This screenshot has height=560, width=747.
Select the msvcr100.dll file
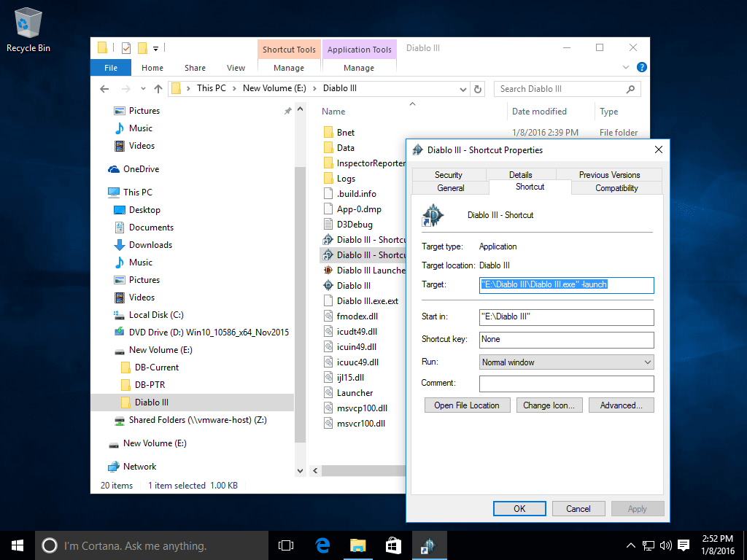[360, 424]
